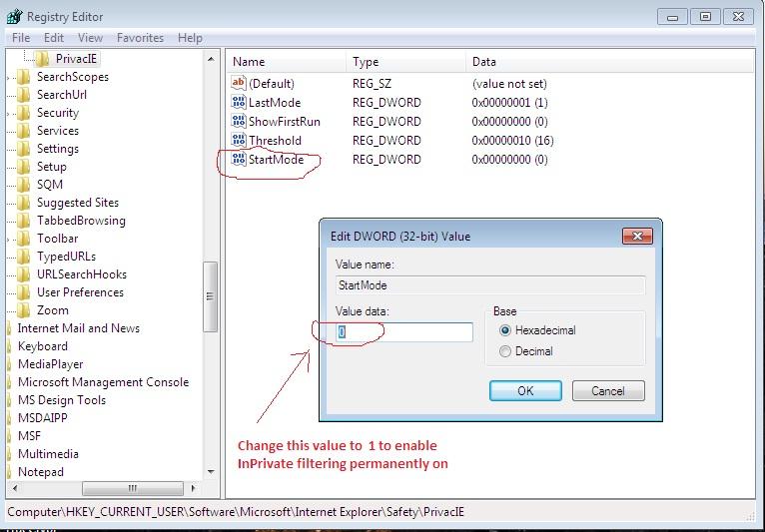The image size is (765, 532).
Task: Select the Keyboard key
Action: pyautogui.click(x=43, y=346)
